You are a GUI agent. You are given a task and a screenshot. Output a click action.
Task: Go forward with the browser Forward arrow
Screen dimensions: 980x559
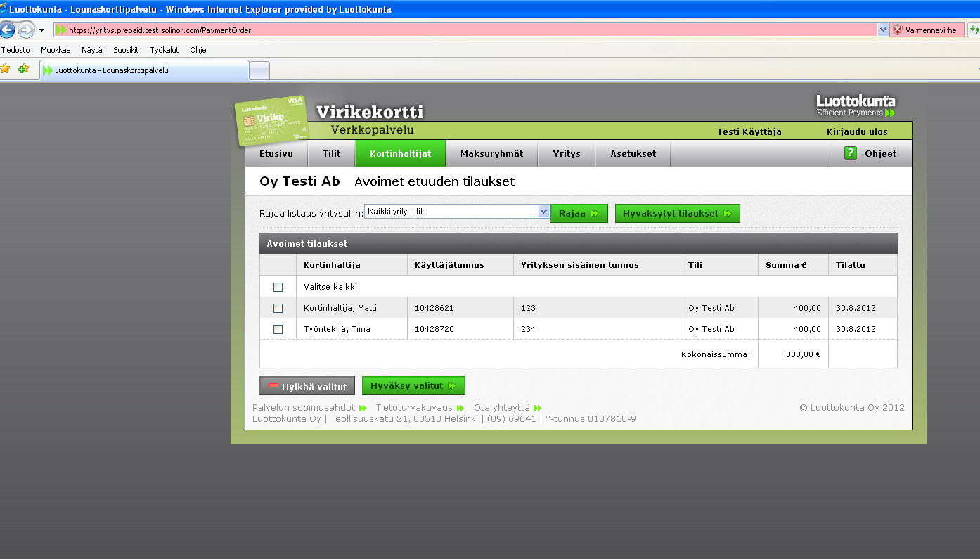[26, 30]
